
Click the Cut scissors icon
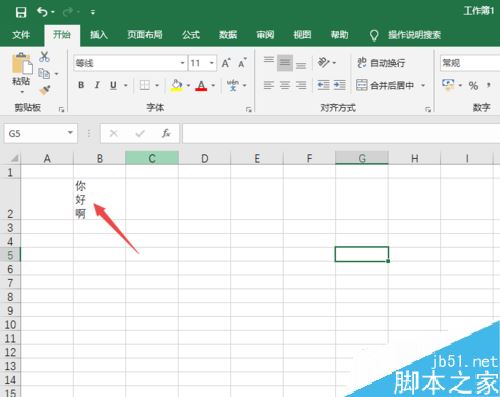(44, 57)
